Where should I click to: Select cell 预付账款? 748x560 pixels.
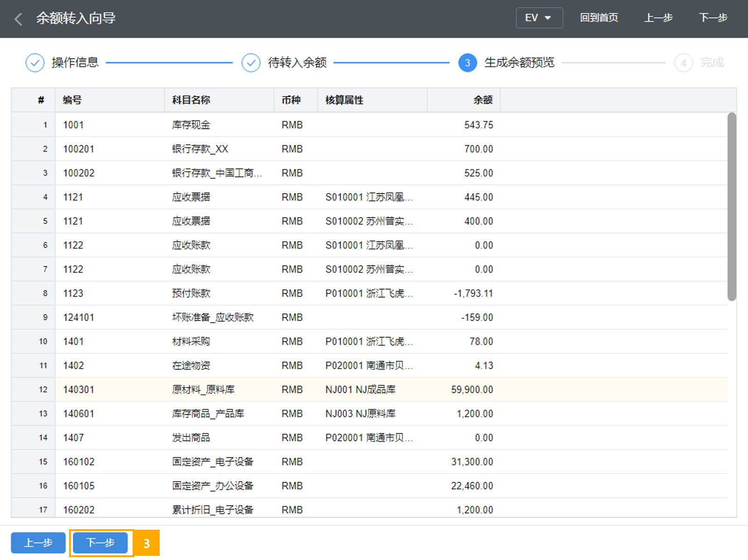tap(191, 293)
